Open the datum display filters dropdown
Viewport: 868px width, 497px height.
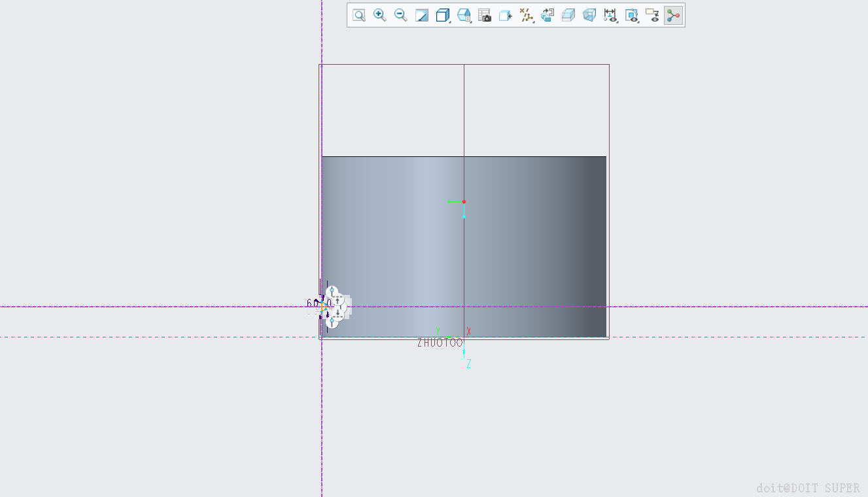coord(527,15)
